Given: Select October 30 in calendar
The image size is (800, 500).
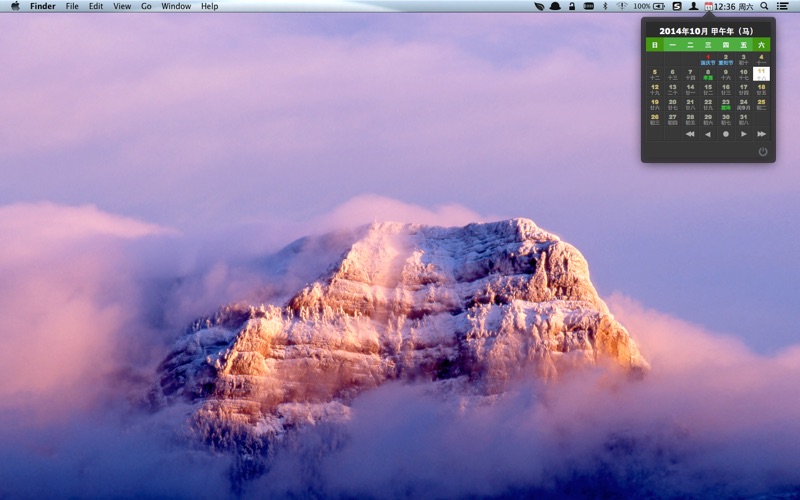Looking at the screenshot, I should click(x=726, y=119).
